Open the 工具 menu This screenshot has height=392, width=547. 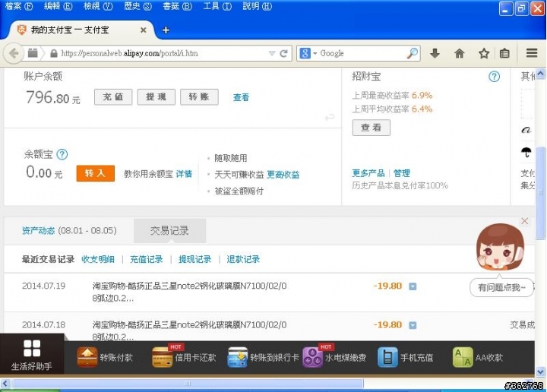pyautogui.click(x=217, y=6)
